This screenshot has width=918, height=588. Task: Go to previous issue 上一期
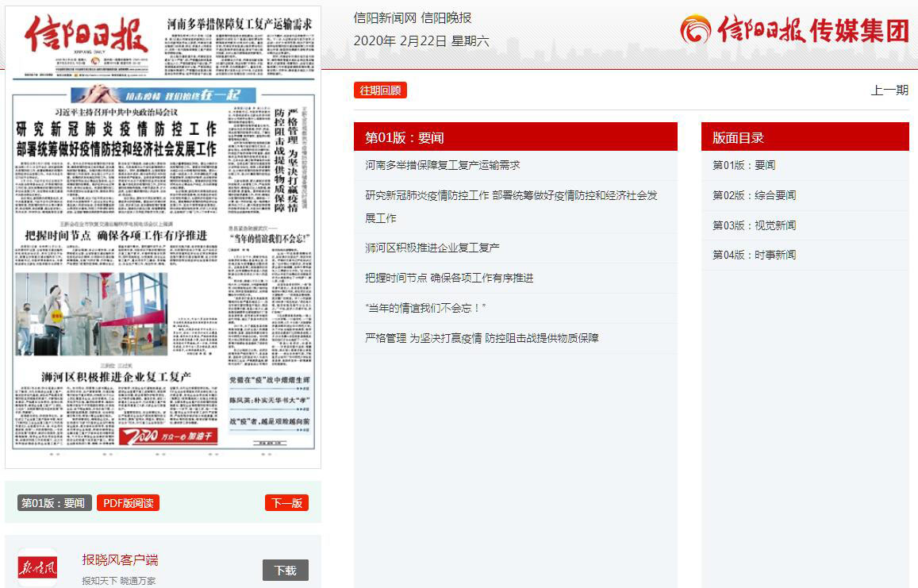(x=889, y=90)
